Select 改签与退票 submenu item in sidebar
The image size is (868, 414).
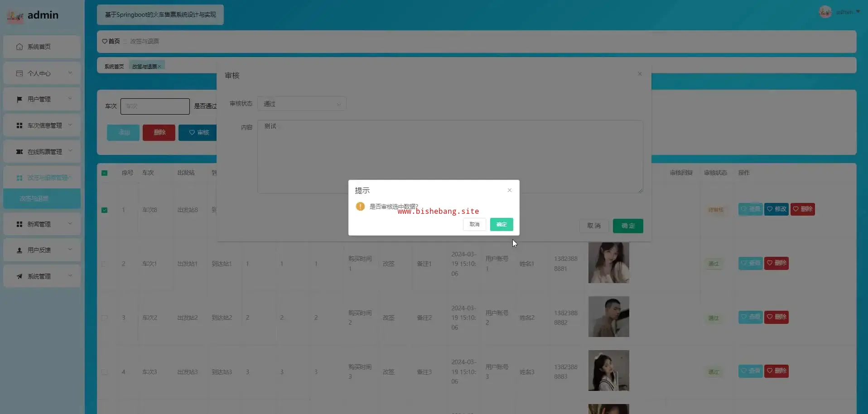click(x=42, y=198)
